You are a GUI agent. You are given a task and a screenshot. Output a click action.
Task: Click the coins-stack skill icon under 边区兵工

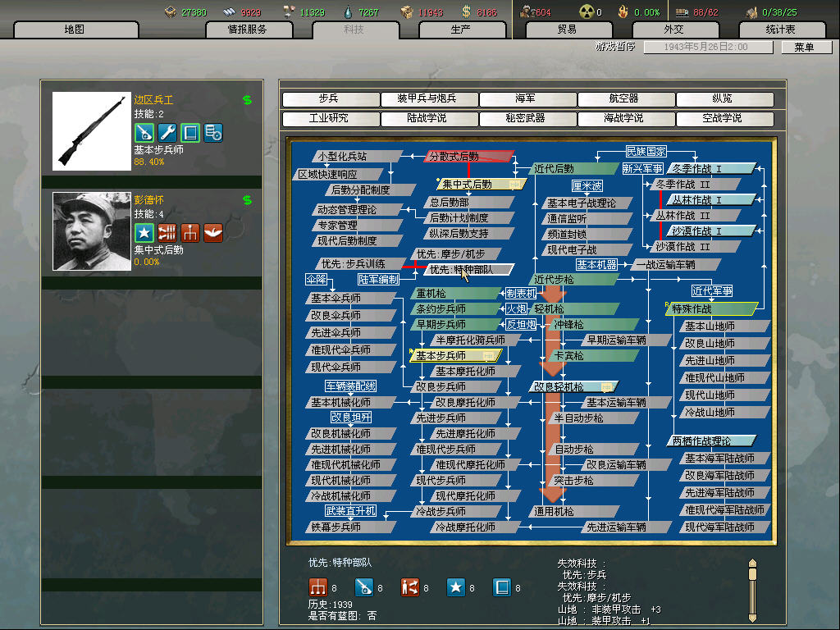tap(213, 132)
